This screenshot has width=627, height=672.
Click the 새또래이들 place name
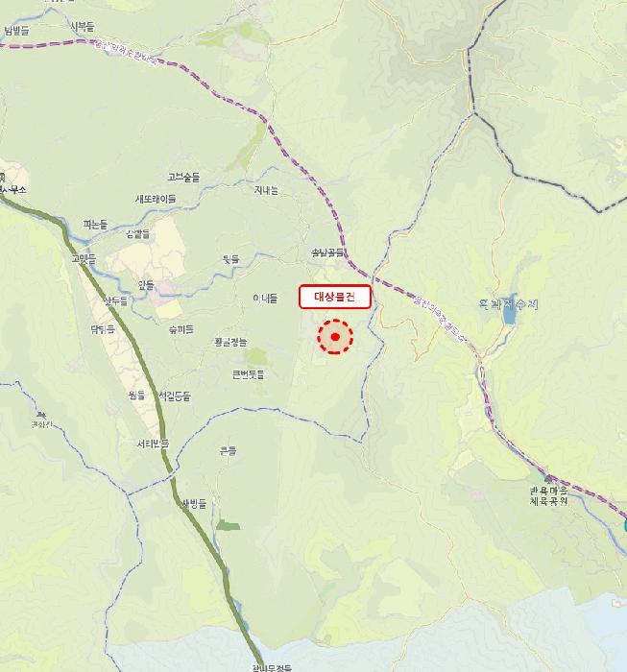[156, 199]
